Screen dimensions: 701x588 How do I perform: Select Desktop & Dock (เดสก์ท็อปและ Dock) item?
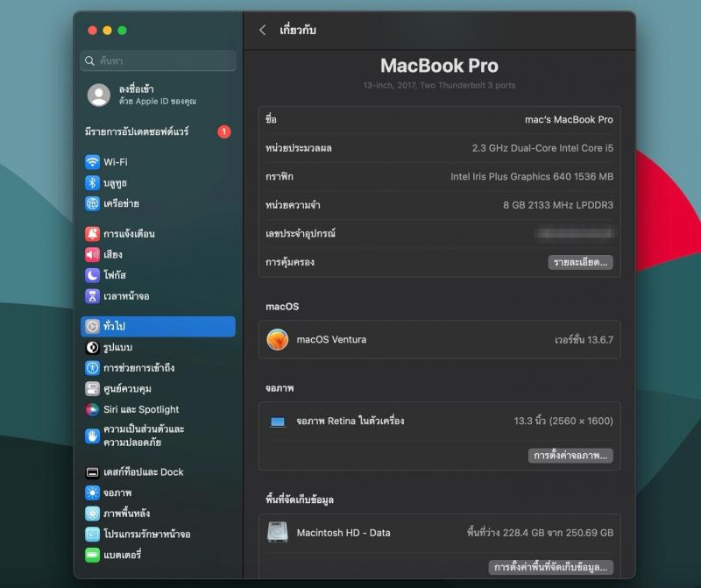pyautogui.click(x=143, y=472)
